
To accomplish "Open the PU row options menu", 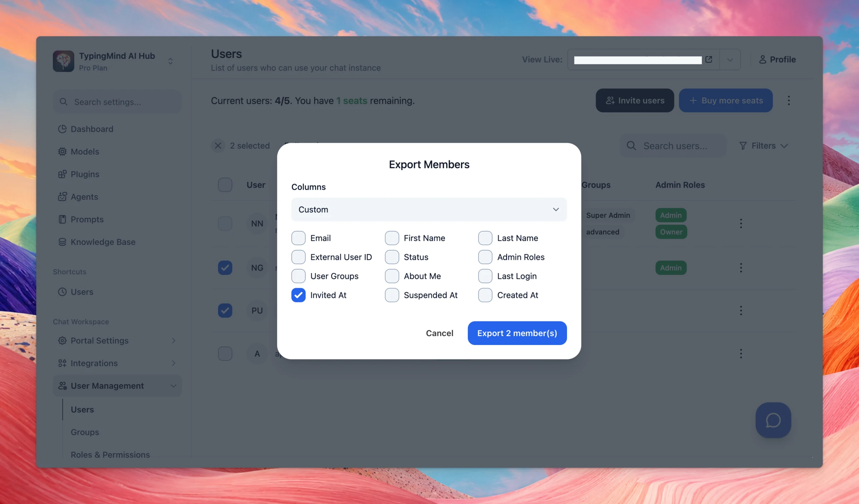I will click(x=741, y=310).
